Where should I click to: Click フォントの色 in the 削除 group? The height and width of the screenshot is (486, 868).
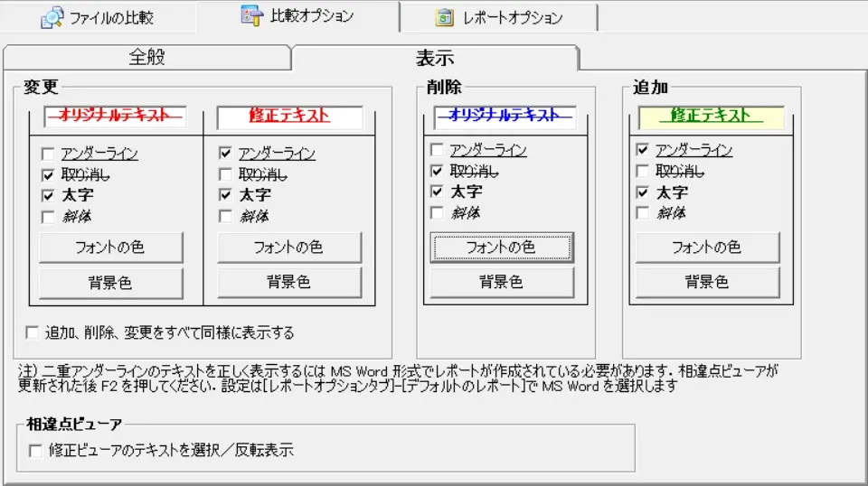tap(502, 248)
